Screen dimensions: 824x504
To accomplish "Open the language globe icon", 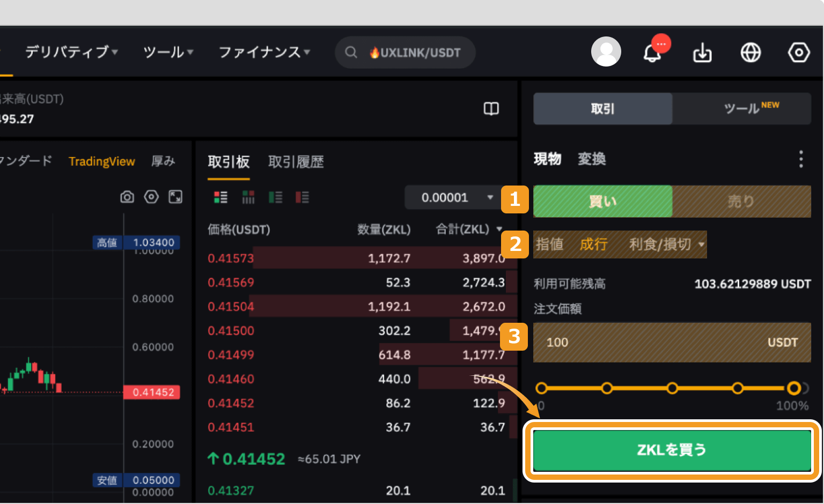I will click(x=751, y=53).
